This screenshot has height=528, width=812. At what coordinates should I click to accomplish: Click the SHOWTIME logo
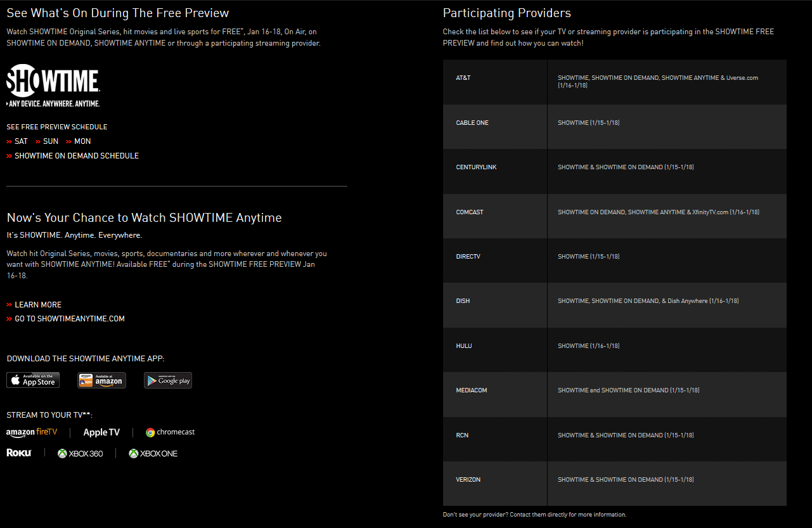pyautogui.click(x=53, y=86)
